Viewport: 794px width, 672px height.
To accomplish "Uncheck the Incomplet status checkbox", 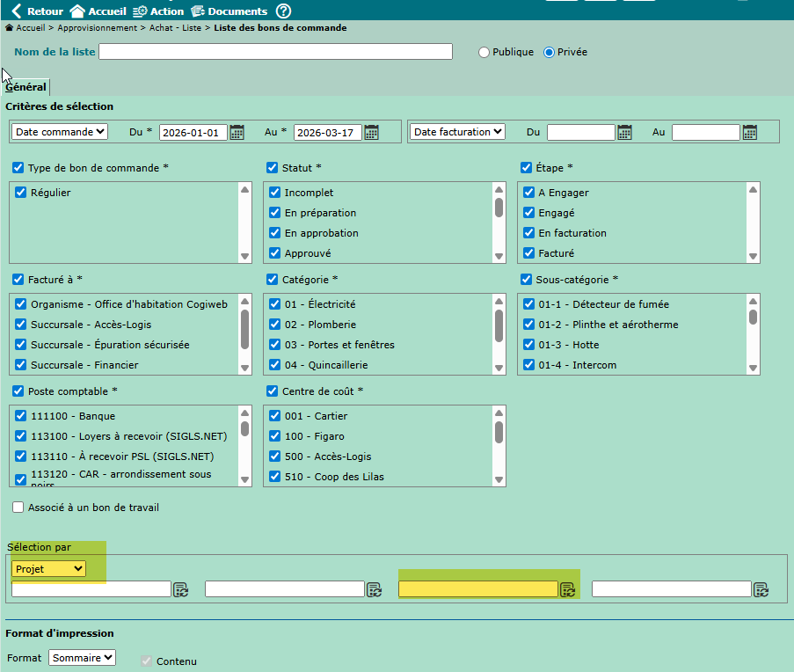I will coord(274,193).
